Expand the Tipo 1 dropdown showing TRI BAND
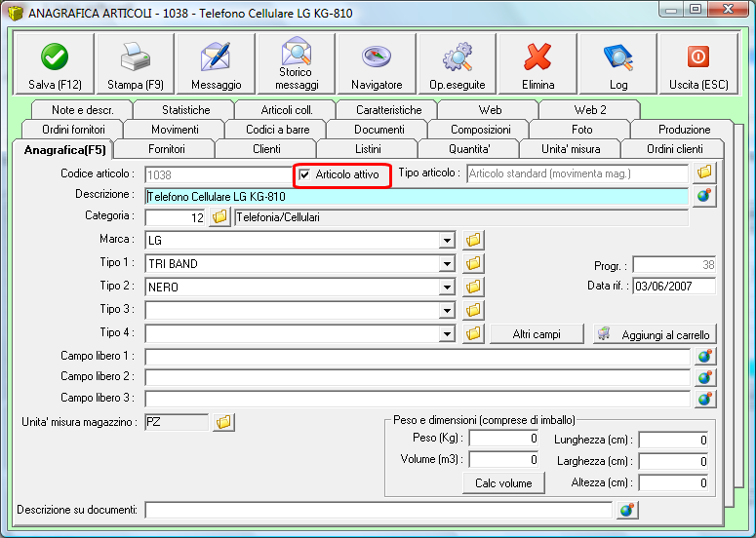This screenshot has width=756, height=538. coord(447,263)
